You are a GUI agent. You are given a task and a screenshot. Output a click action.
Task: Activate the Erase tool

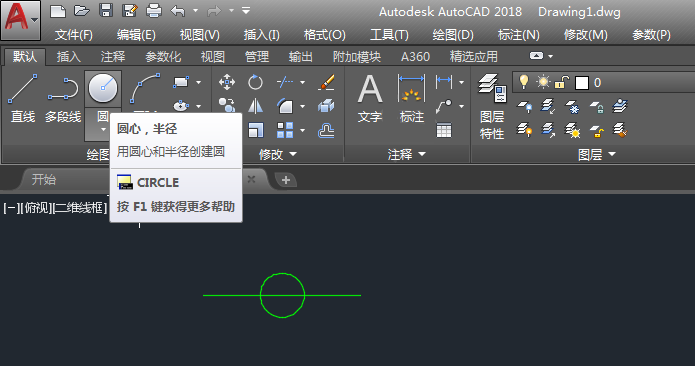point(326,82)
